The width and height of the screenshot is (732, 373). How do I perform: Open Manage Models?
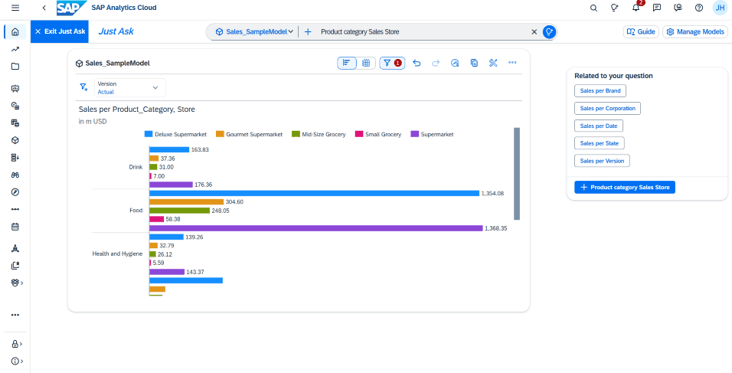pos(695,32)
